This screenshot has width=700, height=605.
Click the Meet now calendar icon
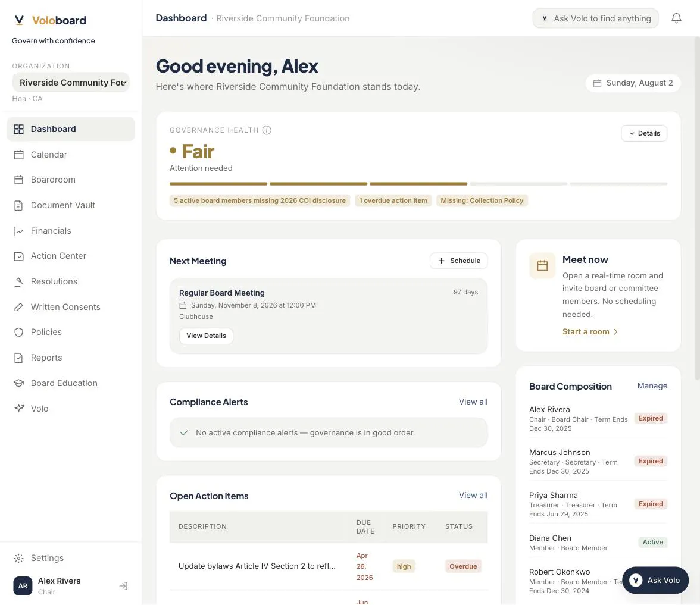tap(542, 265)
